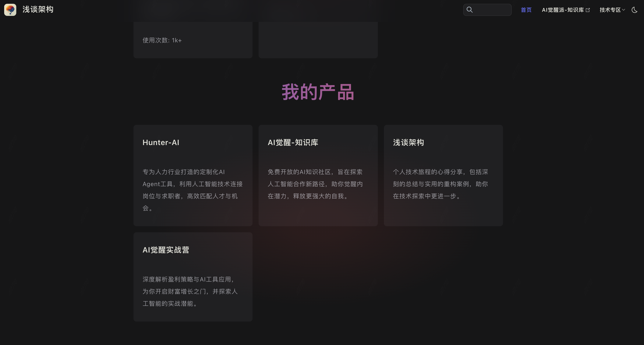
Task: Click the brain logo icon
Action: [10, 10]
